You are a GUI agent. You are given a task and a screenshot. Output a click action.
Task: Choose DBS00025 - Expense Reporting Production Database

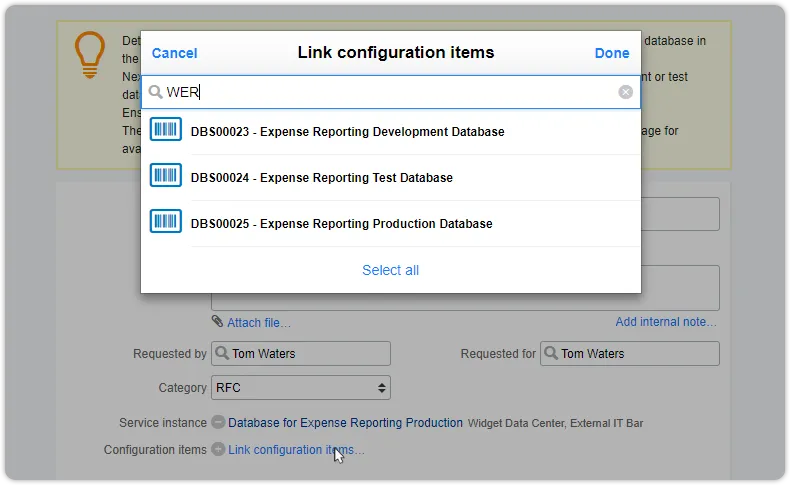(390, 223)
